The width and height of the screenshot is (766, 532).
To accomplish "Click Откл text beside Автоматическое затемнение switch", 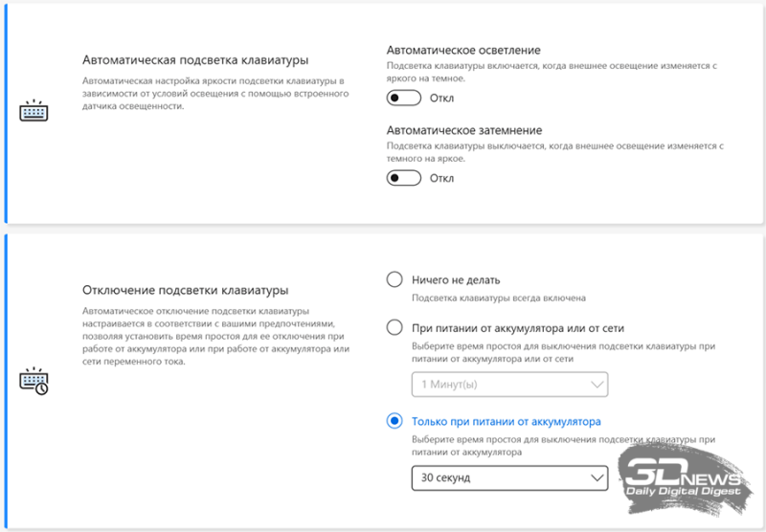I will pos(441,178).
